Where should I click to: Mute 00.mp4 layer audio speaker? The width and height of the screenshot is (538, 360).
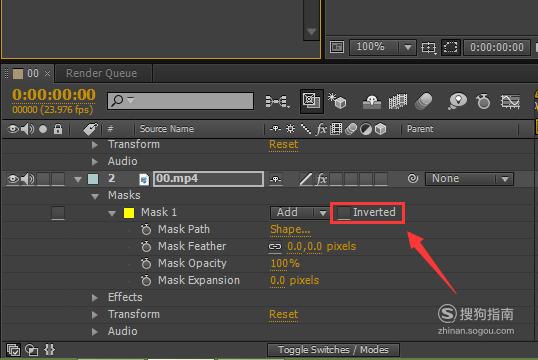(x=27, y=179)
